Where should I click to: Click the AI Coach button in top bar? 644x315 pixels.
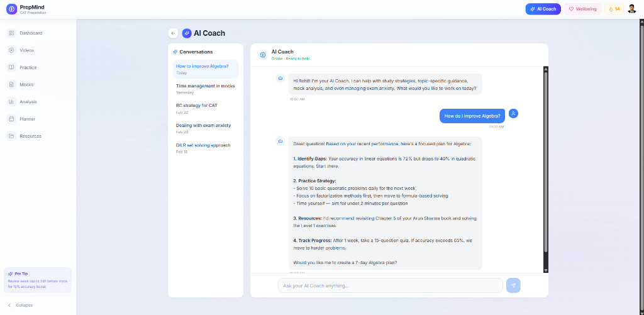click(543, 9)
